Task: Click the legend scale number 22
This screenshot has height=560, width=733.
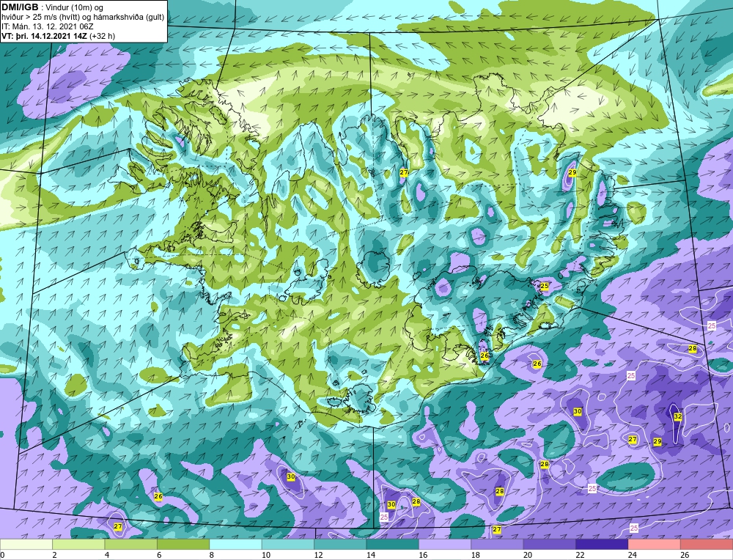Action: (x=580, y=555)
